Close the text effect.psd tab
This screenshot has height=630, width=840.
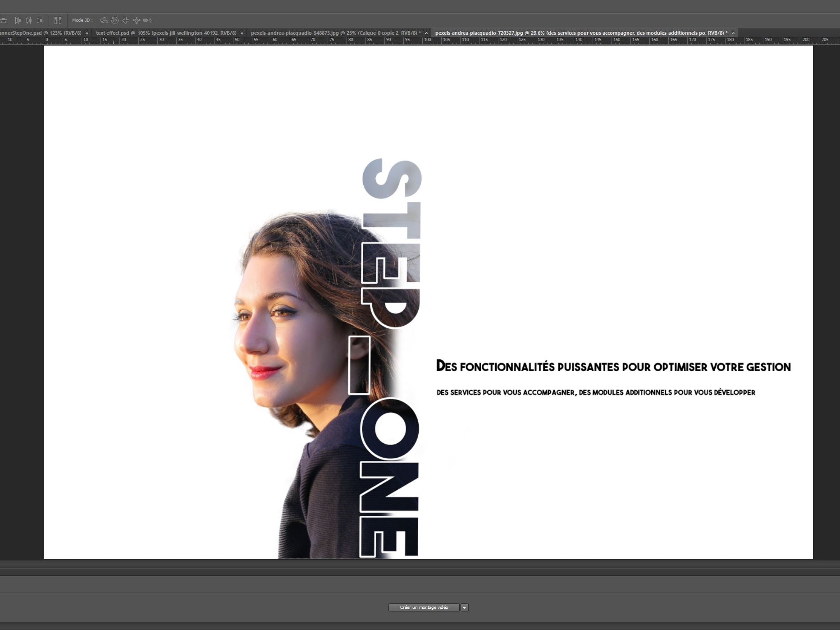tap(242, 33)
